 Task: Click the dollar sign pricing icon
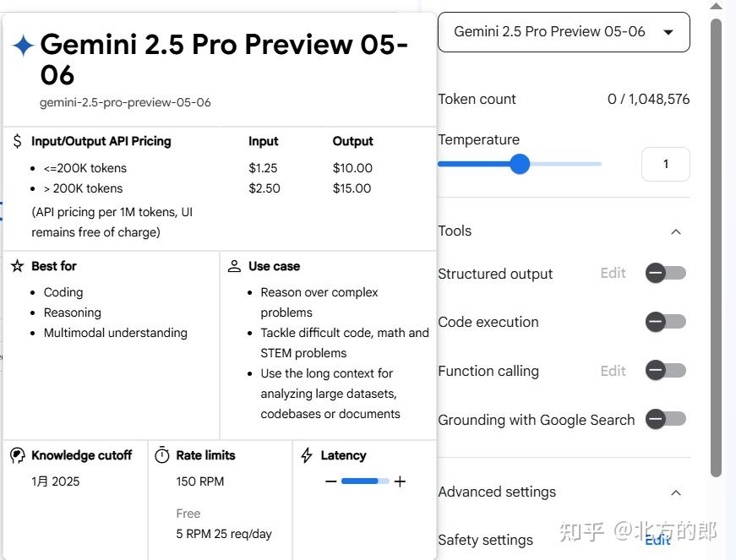(16, 140)
